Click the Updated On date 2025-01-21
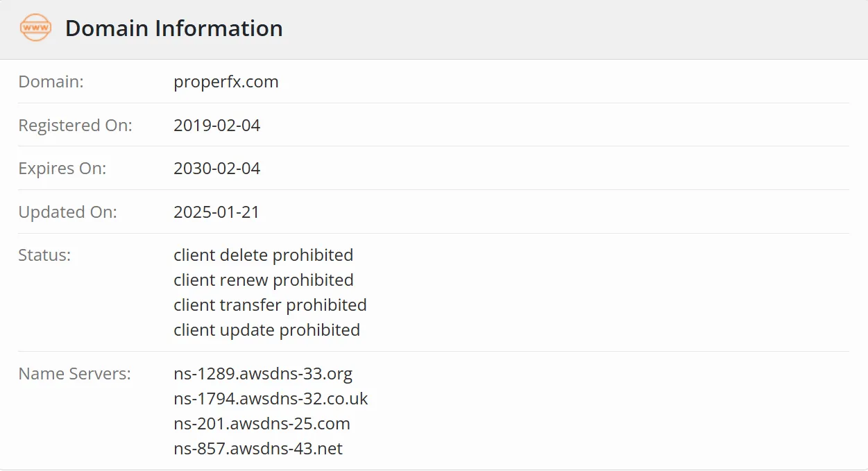Image resolution: width=868 pixels, height=471 pixels. tap(216, 212)
